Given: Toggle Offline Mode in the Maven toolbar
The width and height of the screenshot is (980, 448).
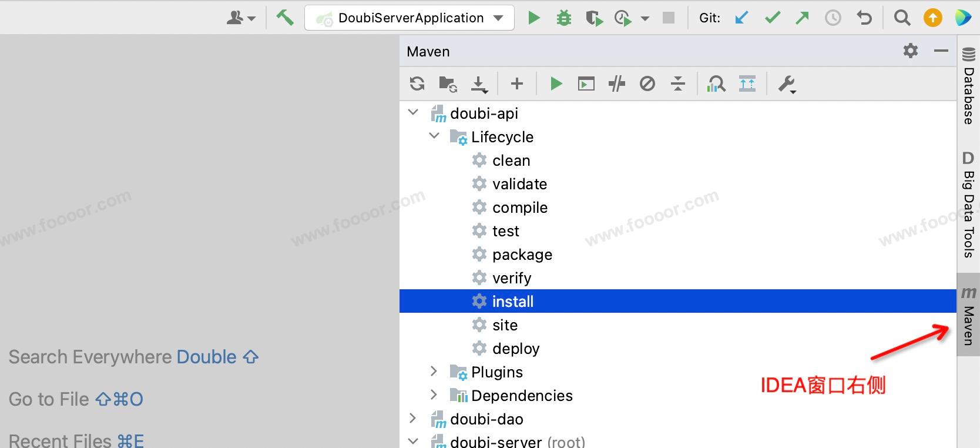Looking at the screenshot, I should (617, 84).
